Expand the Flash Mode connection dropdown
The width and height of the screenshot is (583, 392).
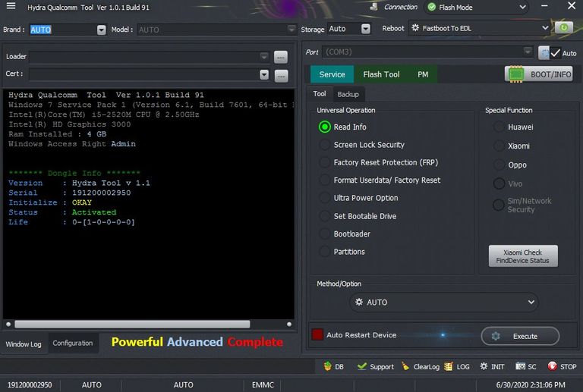[522, 7]
